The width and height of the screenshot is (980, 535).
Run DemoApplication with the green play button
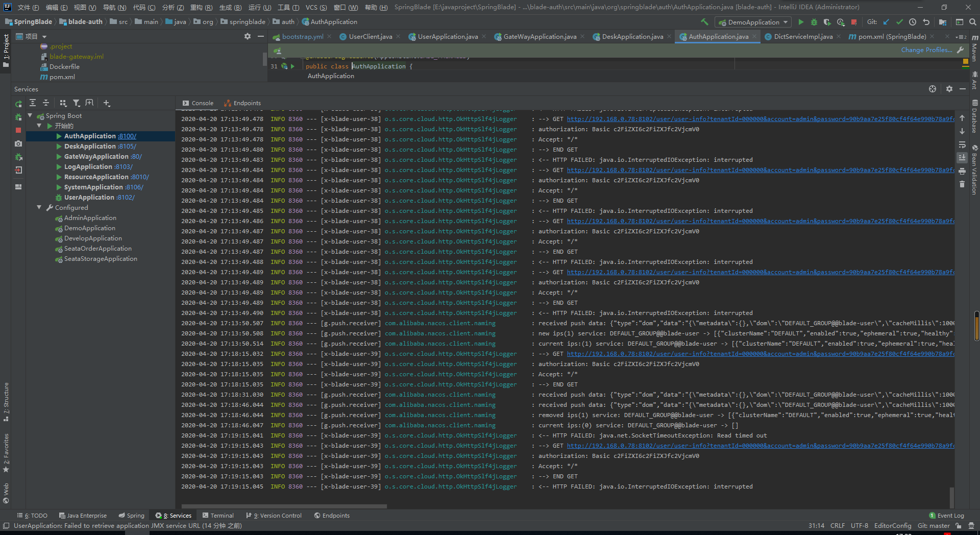(801, 22)
